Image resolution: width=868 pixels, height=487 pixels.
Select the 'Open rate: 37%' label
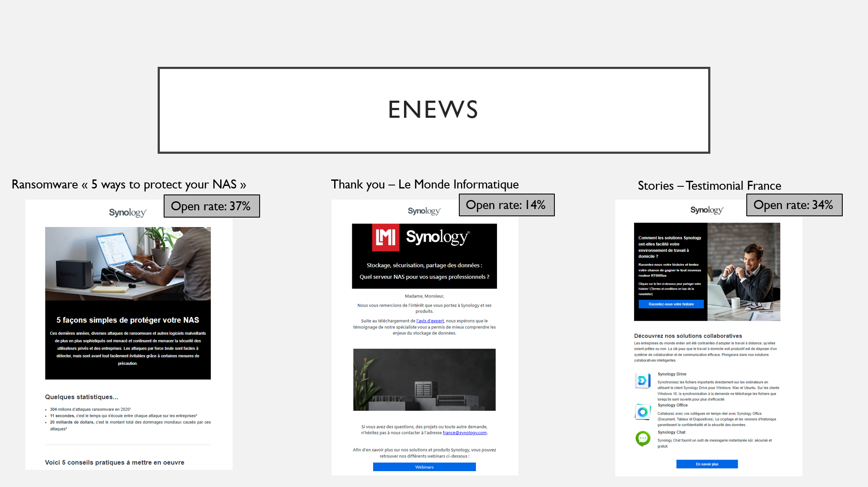(x=211, y=206)
